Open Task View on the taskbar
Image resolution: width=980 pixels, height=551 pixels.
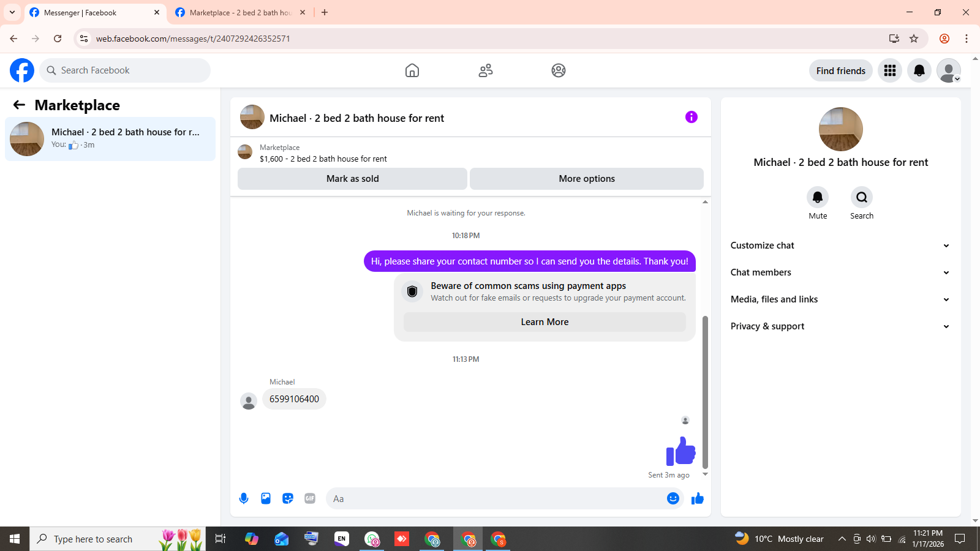pos(221,539)
